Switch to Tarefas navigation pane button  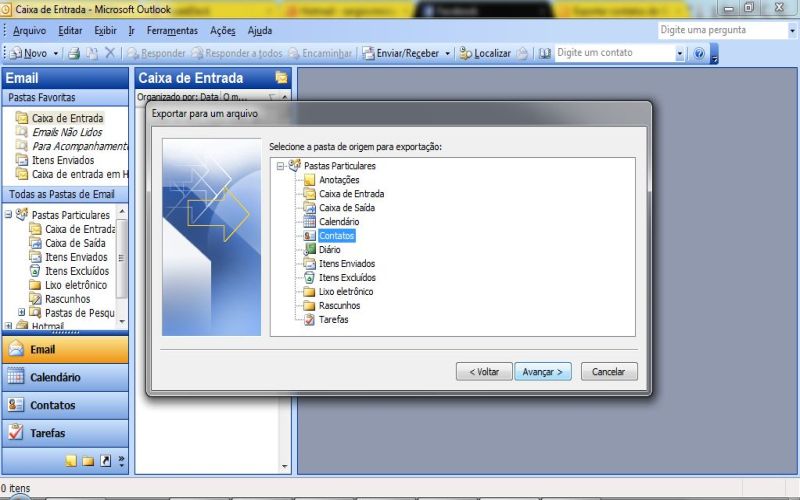(65, 433)
